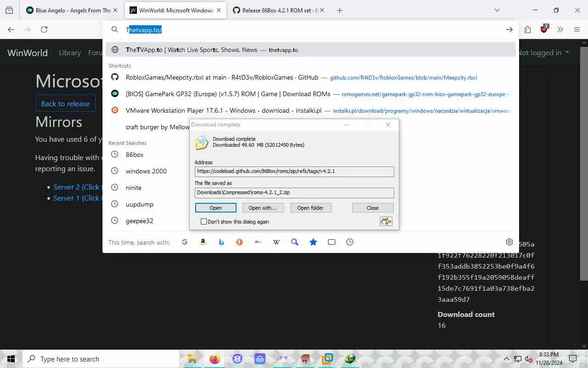Open the Server 1 mirror link
Screen dimensions: 588x368
[77, 198]
